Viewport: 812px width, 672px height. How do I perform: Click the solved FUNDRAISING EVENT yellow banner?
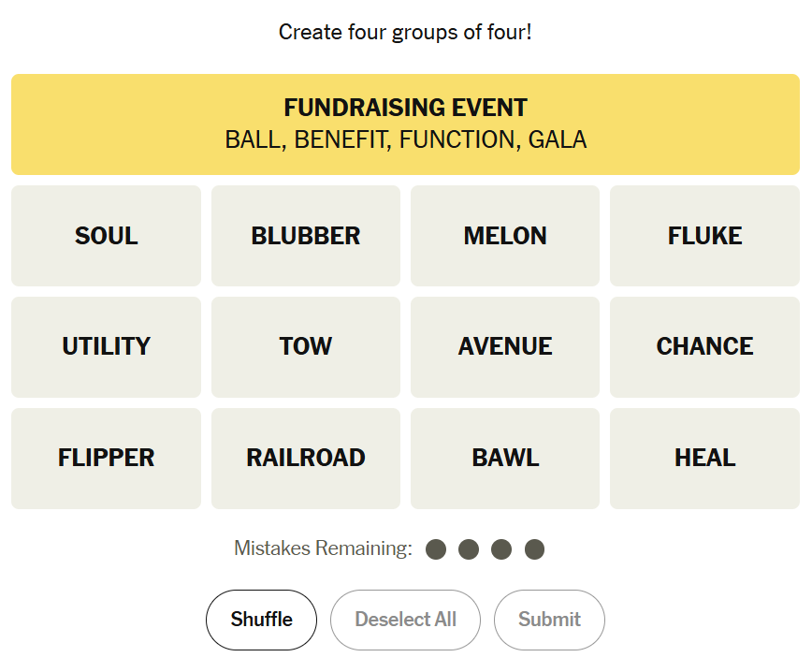pos(405,124)
